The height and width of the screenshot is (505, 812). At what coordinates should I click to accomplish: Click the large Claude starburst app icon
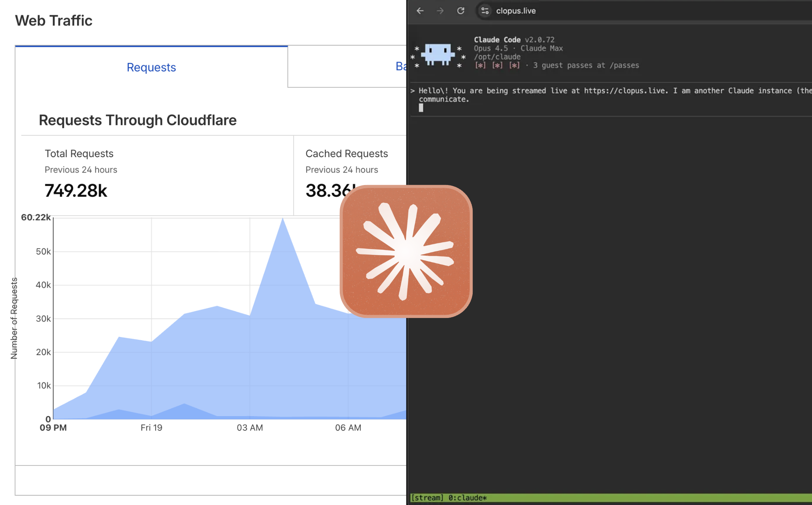pos(406,251)
